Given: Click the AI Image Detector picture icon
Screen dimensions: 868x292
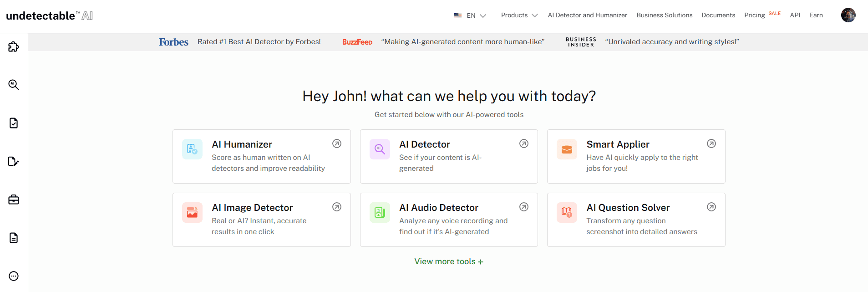Looking at the screenshot, I should 192,213.
